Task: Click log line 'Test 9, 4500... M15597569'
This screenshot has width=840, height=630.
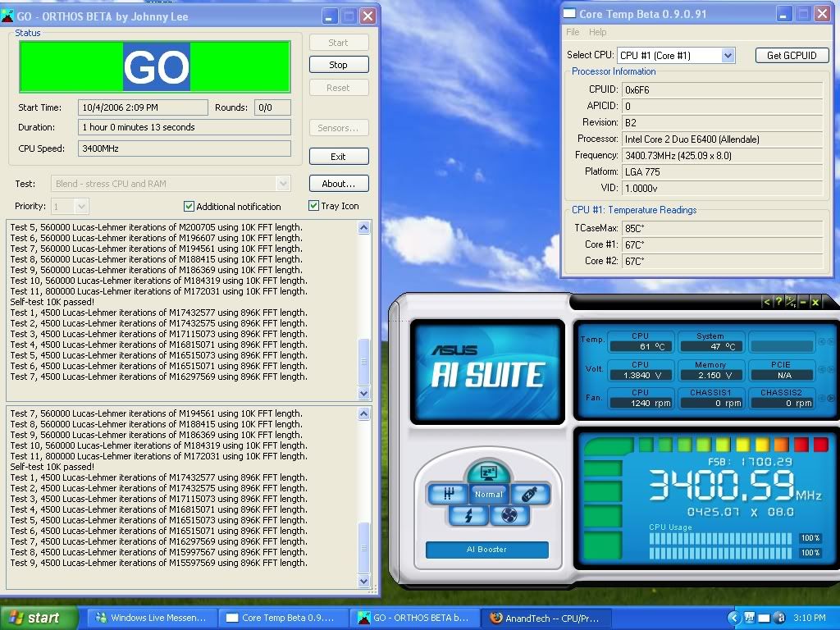Action: click(x=158, y=563)
